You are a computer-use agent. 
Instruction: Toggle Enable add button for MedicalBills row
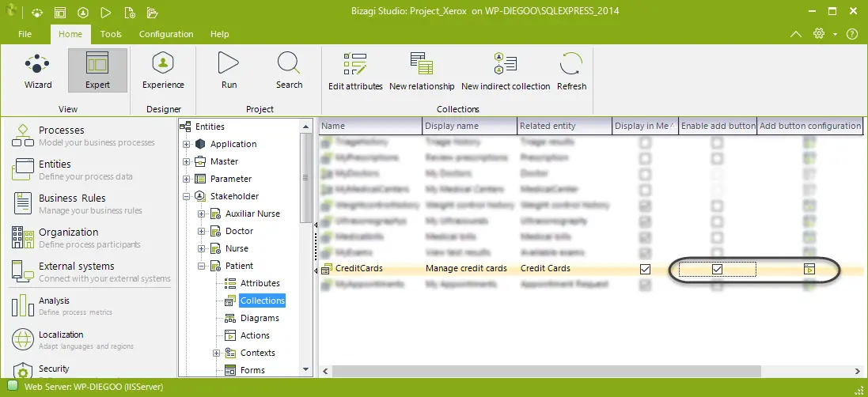pyautogui.click(x=718, y=237)
